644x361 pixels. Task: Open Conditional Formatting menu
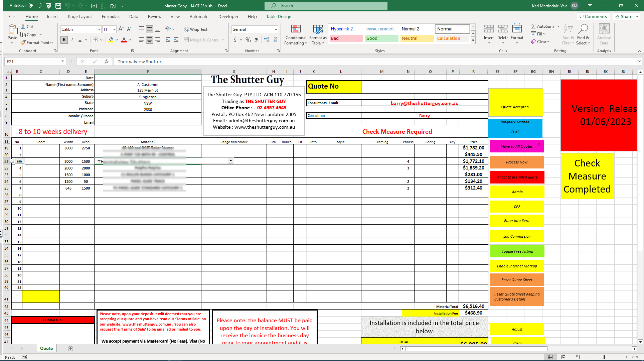click(296, 35)
